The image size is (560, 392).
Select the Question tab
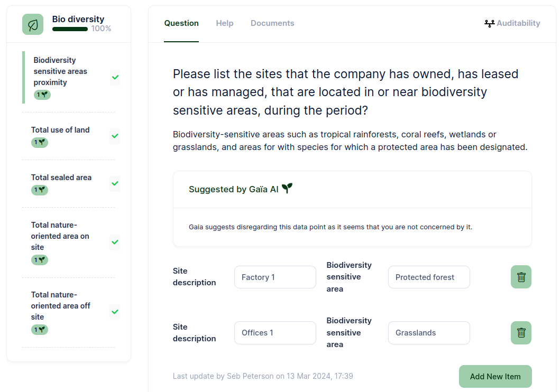tap(181, 23)
